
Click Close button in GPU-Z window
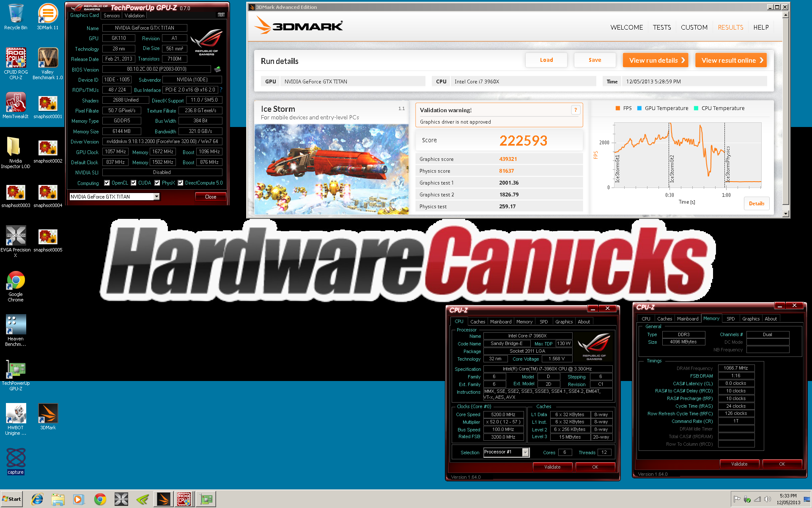point(211,197)
